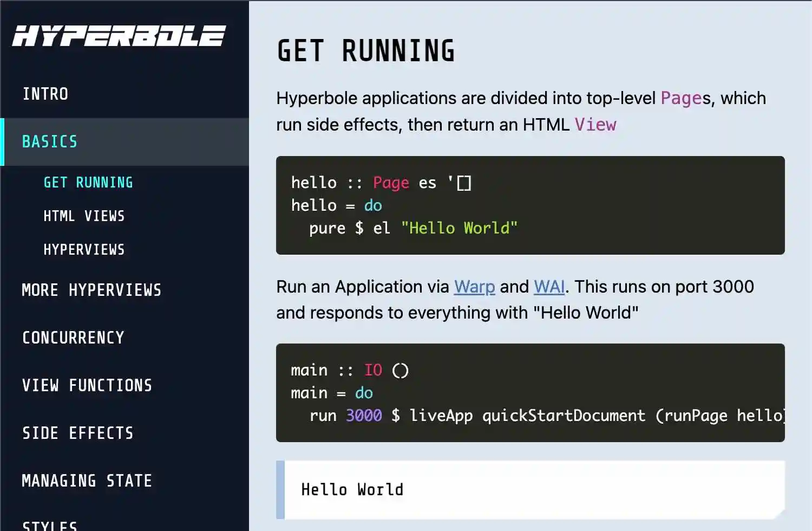This screenshot has width=812, height=531.
Task: Go to the HTML VIEWS page
Action: (x=84, y=216)
